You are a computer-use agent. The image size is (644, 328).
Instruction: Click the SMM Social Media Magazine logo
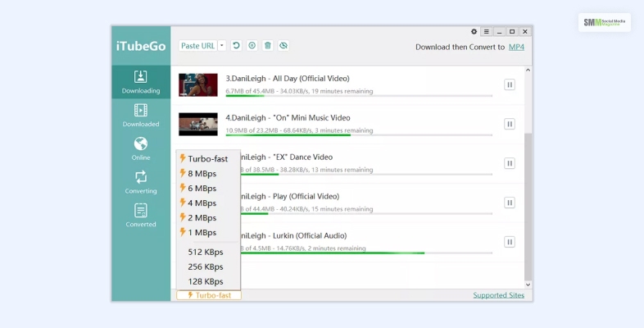[605, 23]
